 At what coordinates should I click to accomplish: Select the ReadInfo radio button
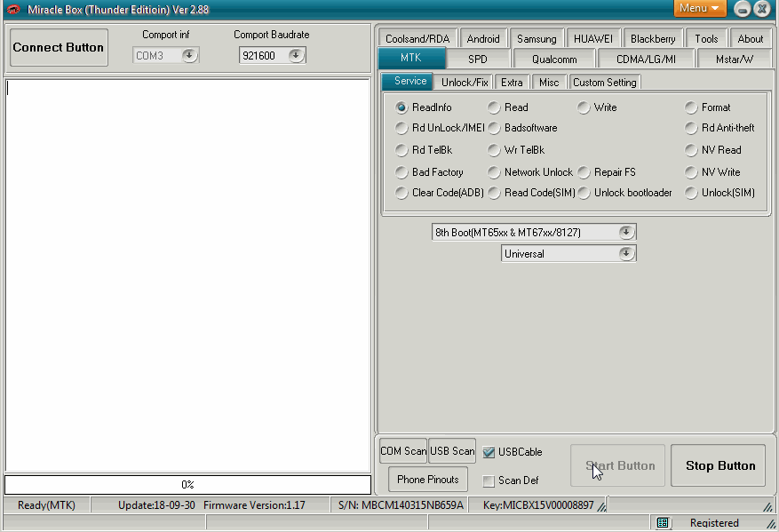point(401,107)
